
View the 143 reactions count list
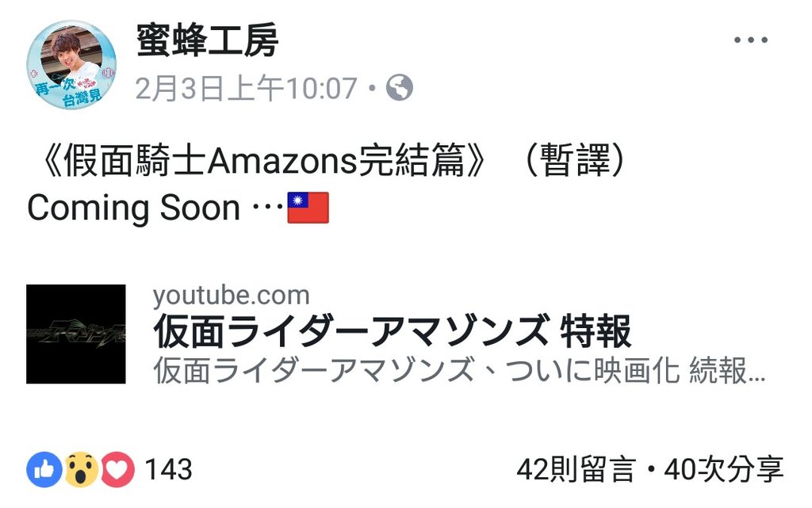168,470
